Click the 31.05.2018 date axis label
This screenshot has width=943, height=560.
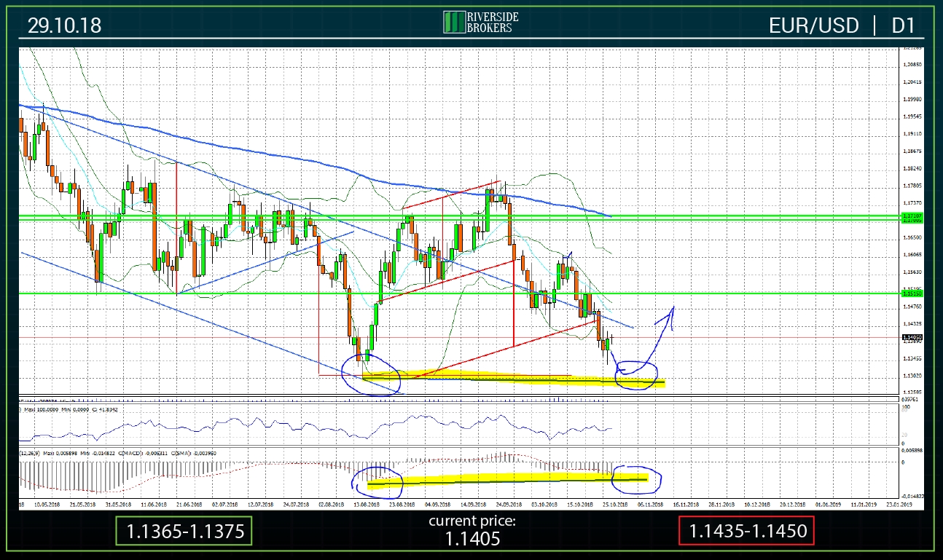[x=117, y=503]
